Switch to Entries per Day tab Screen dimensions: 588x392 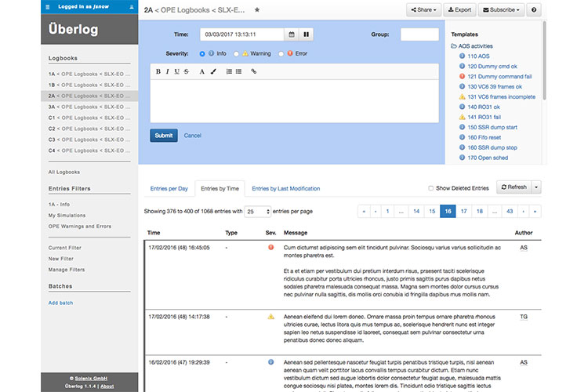[169, 188]
